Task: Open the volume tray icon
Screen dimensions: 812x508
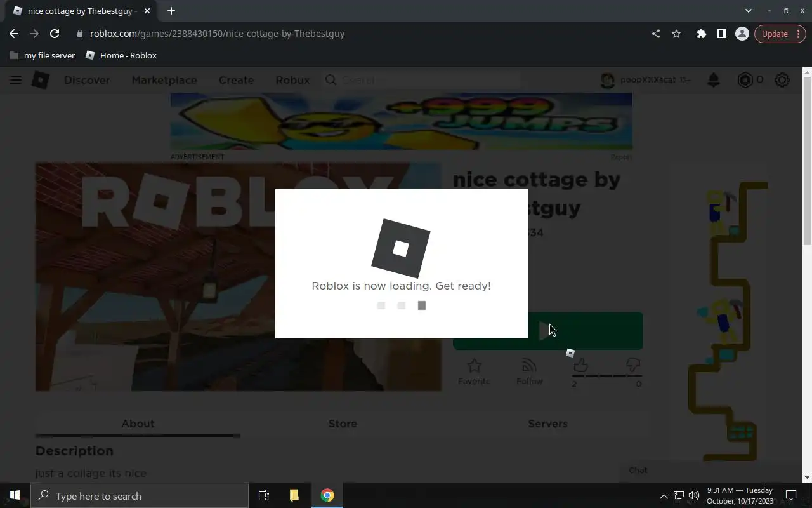Action: click(x=694, y=496)
